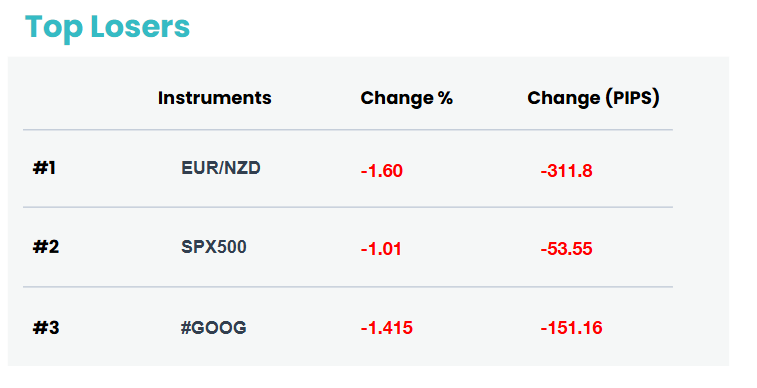
Task: Select the -1.415 change percent value
Action: click(387, 328)
